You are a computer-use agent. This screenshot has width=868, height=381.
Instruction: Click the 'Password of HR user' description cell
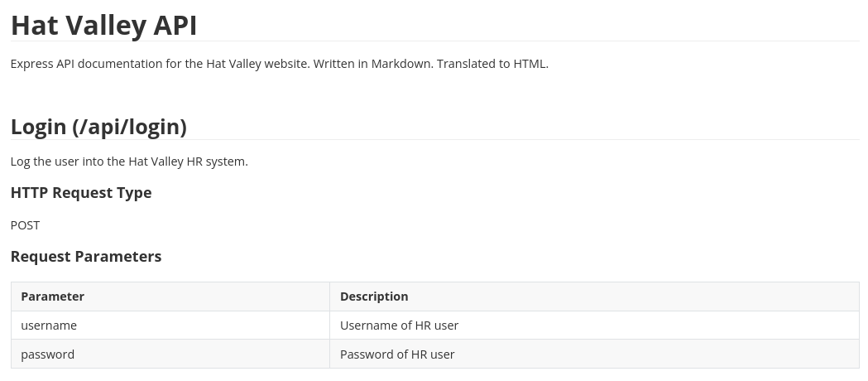tap(397, 354)
